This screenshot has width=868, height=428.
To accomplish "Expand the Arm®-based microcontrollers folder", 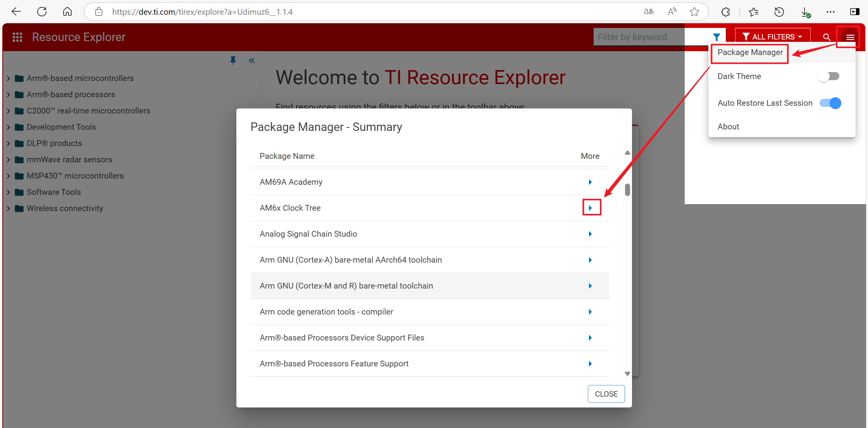I will point(8,78).
